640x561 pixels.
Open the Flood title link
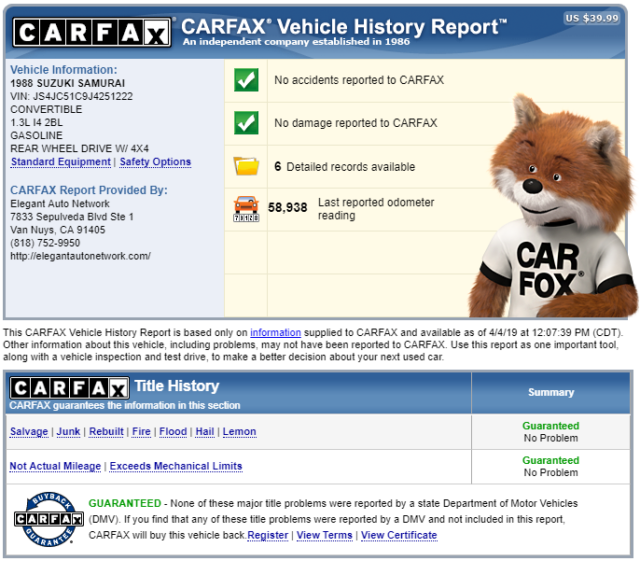pyautogui.click(x=173, y=432)
